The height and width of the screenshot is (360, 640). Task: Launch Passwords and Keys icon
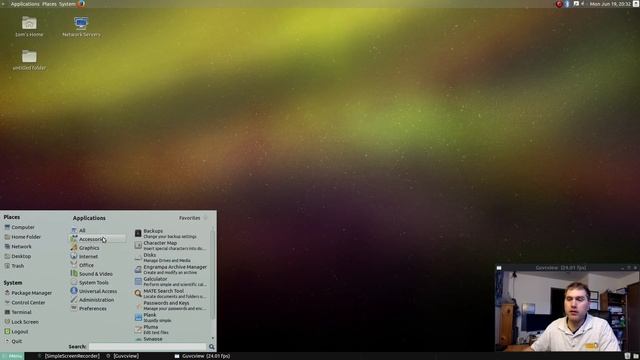point(138,305)
